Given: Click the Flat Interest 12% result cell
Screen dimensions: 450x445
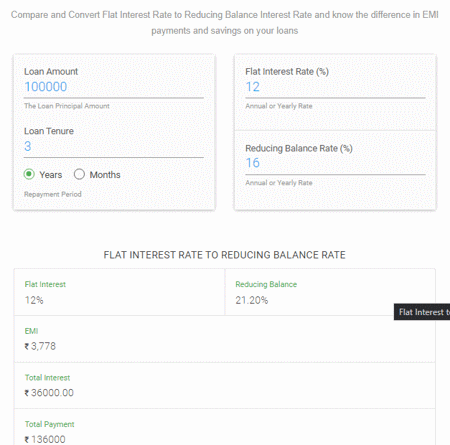Looking at the screenshot, I should 119,292.
